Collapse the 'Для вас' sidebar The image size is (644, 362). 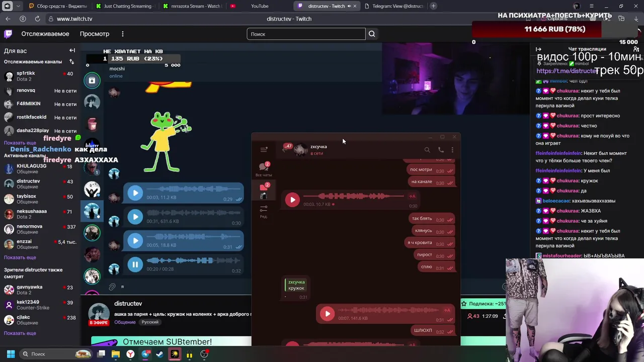pyautogui.click(x=72, y=50)
